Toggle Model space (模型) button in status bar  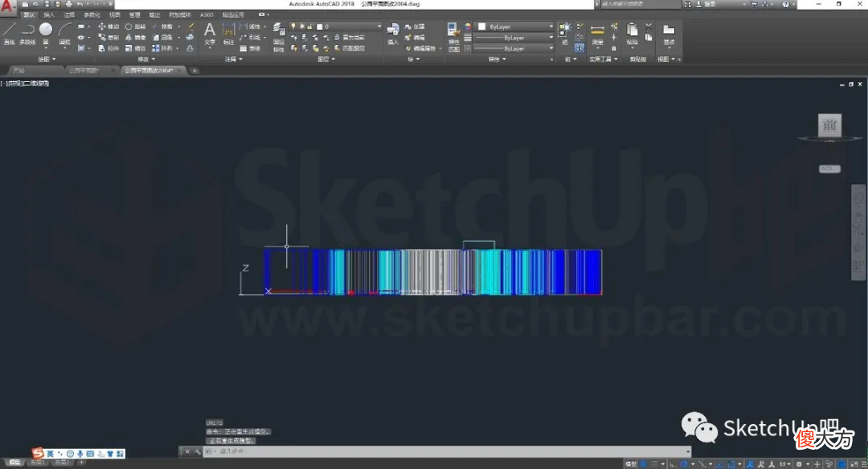631,464
